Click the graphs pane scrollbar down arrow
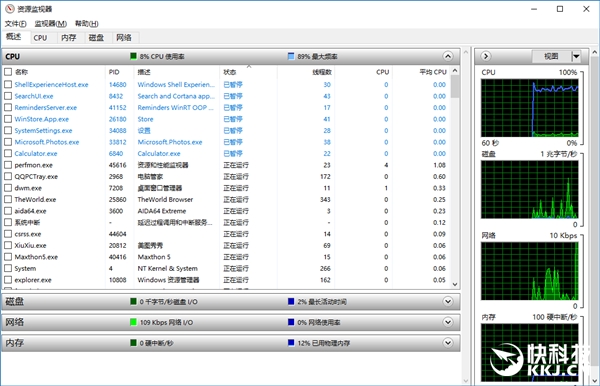 (x=595, y=381)
